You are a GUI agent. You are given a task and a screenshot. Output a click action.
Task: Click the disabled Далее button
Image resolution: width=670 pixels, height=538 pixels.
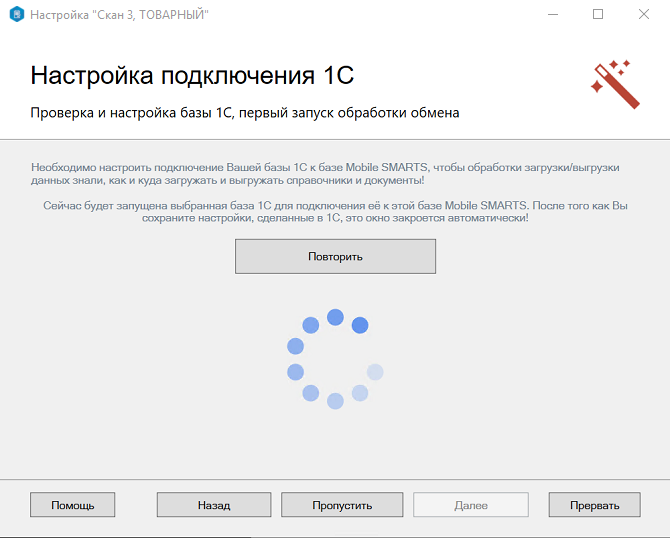[471, 505]
